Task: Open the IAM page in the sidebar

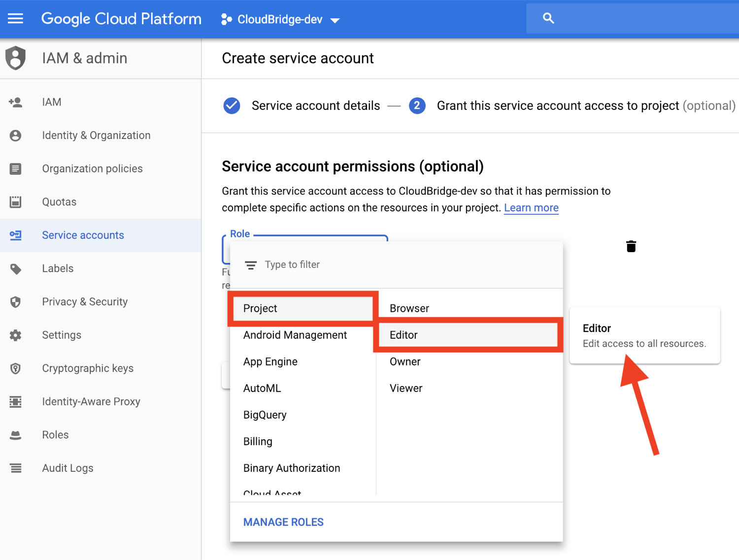Action: click(101, 102)
